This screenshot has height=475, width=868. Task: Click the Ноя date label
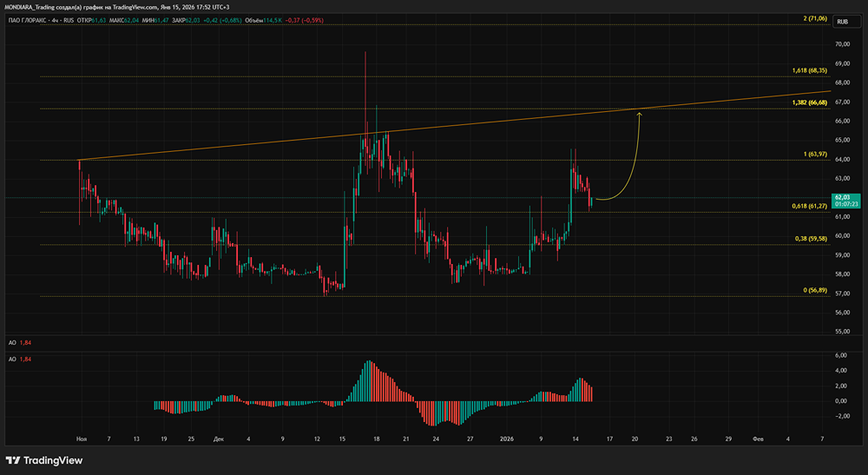[x=82, y=439]
